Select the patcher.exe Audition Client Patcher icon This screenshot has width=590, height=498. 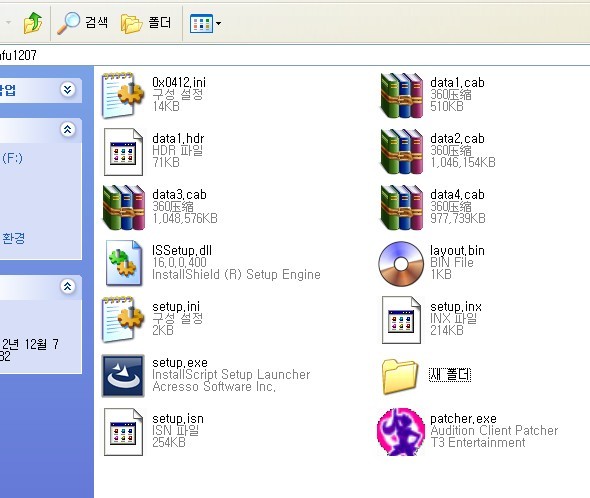coord(401,432)
